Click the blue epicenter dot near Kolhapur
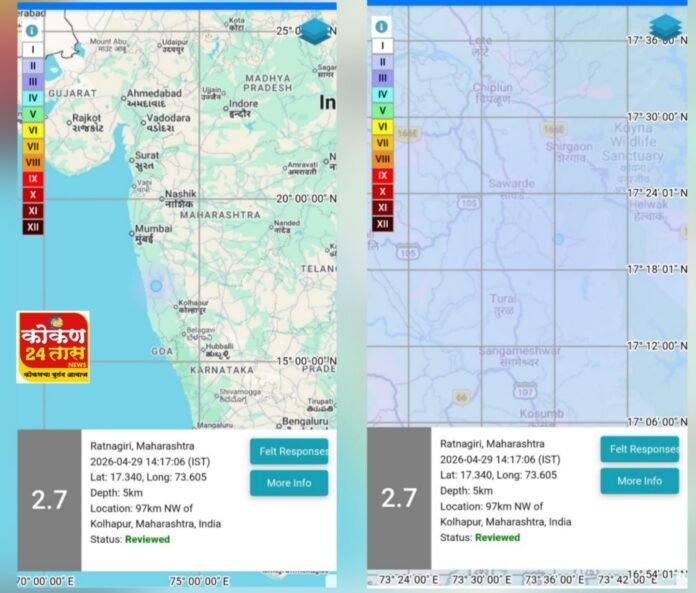Image resolution: width=696 pixels, height=593 pixels. point(156,286)
